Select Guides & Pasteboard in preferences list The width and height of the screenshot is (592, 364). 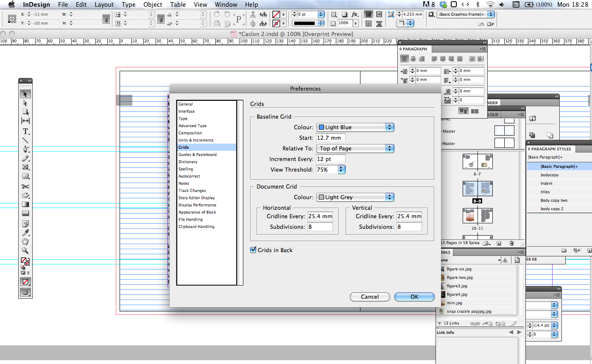[197, 155]
